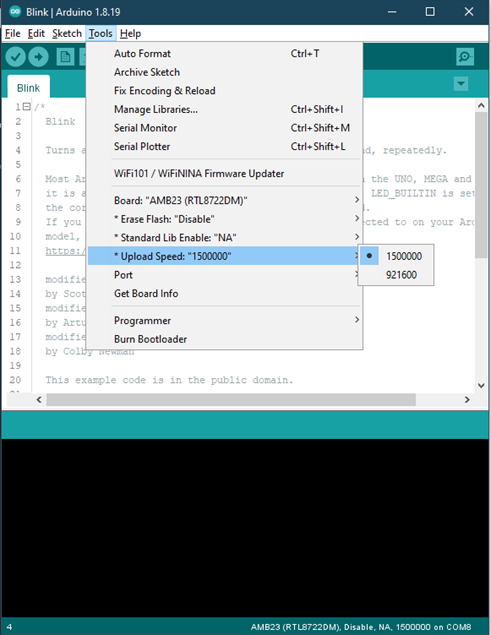
Task: Collapse the comment fold marker on line 1
Action: (27, 107)
